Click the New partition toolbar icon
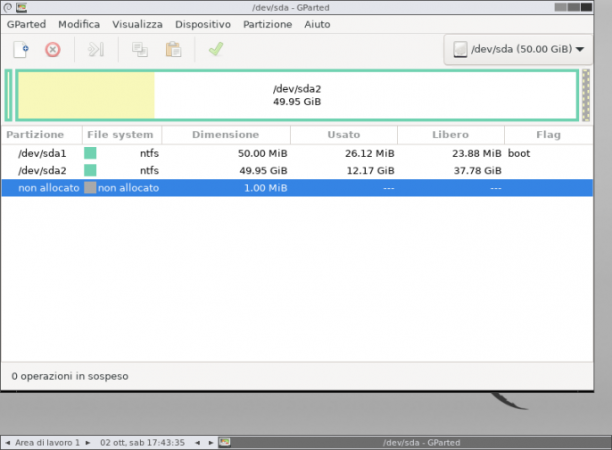The image size is (612, 450). point(21,50)
